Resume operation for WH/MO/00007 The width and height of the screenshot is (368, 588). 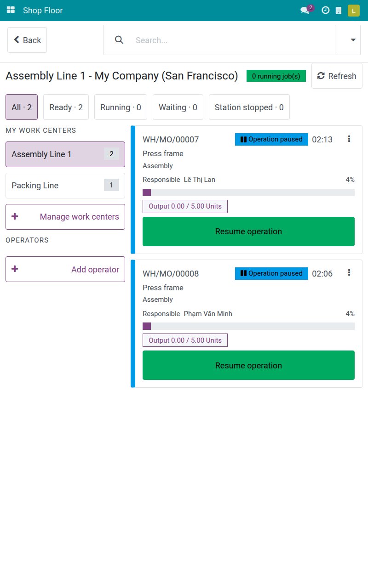tap(248, 232)
